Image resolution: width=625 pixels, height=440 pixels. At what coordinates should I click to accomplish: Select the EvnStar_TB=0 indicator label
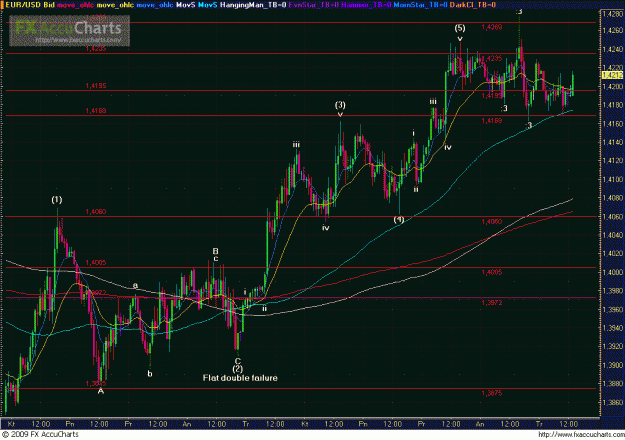[x=314, y=5]
